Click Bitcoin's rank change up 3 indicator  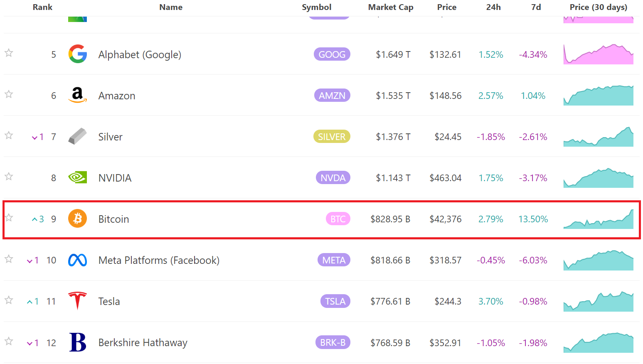point(38,219)
